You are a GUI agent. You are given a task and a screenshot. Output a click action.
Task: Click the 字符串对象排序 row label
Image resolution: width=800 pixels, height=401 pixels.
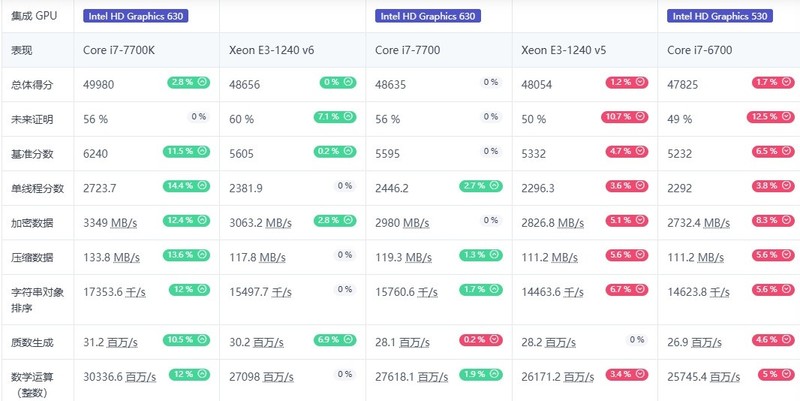click(x=37, y=300)
